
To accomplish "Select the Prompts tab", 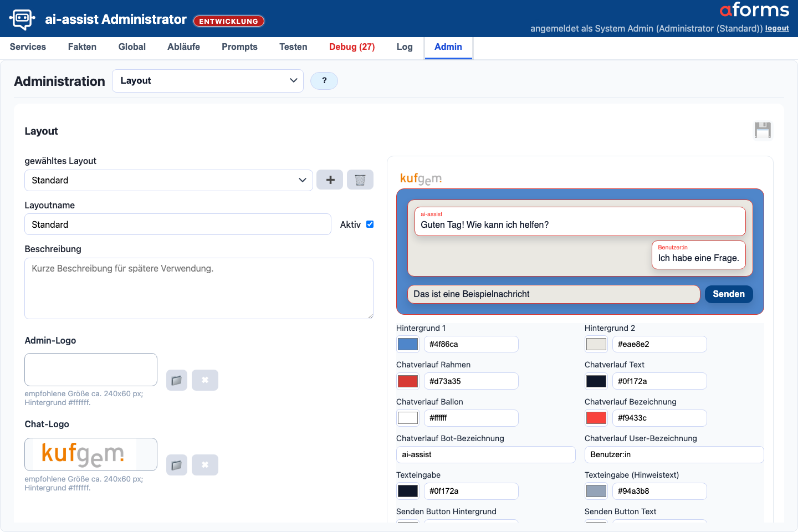I will pyautogui.click(x=239, y=47).
